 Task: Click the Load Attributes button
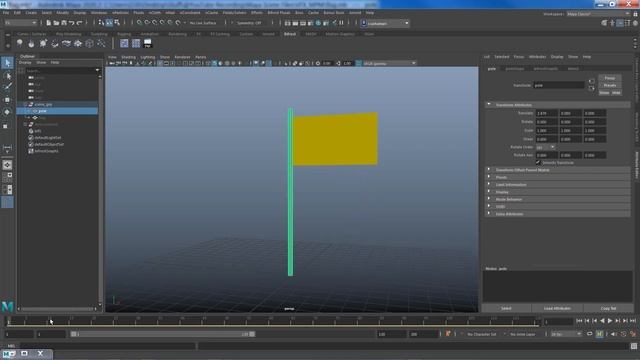[557, 308]
